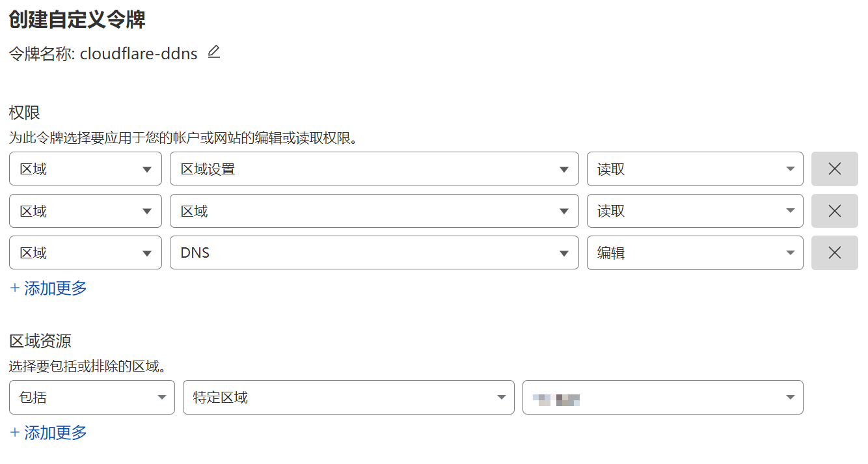Remove the 区域 read permission row
Screen dimensions: 868x464
click(x=834, y=211)
